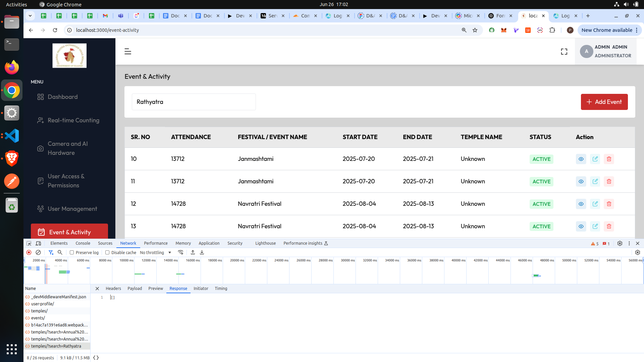This screenshot has height=362, width=644.
Task: Open DevTools more options menu
Action: 629,243
